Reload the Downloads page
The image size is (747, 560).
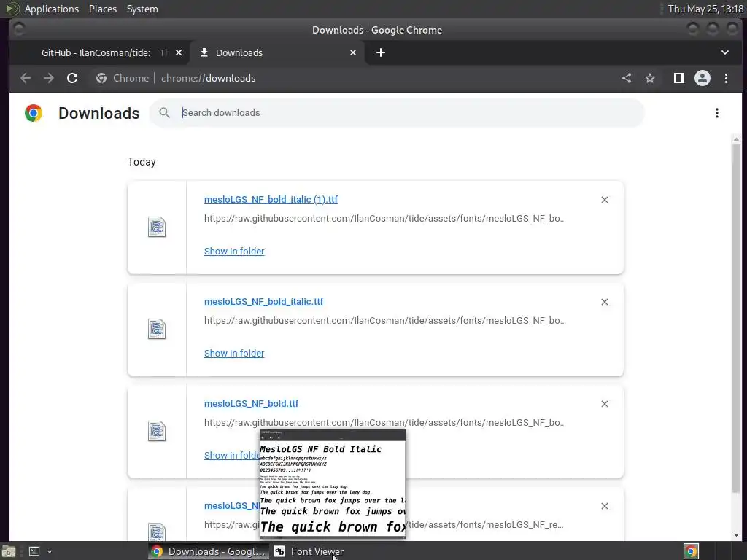pos(72,78)
